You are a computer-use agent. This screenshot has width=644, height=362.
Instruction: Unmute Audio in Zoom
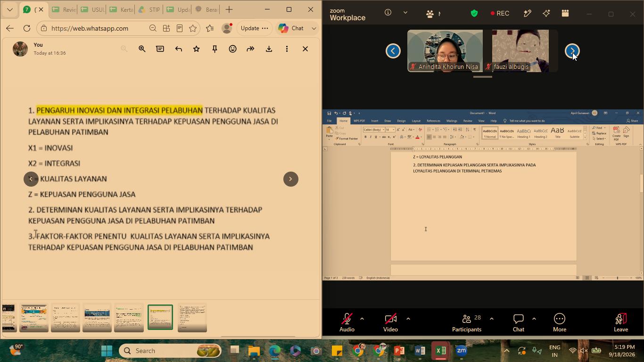(347, 322)
